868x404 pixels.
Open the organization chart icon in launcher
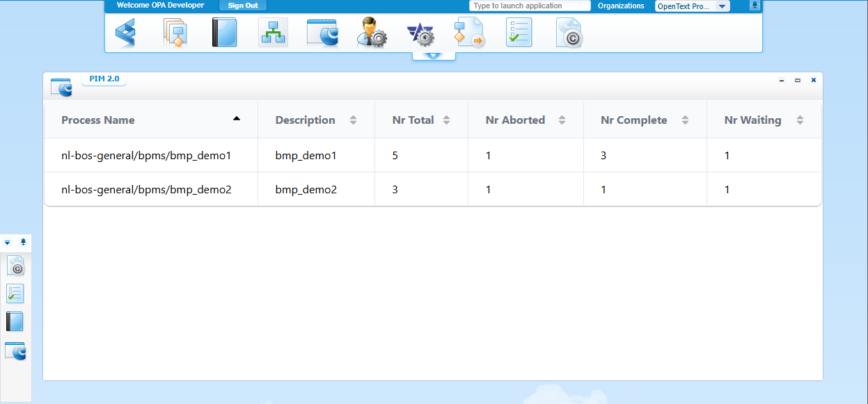(x=273, y=33)
